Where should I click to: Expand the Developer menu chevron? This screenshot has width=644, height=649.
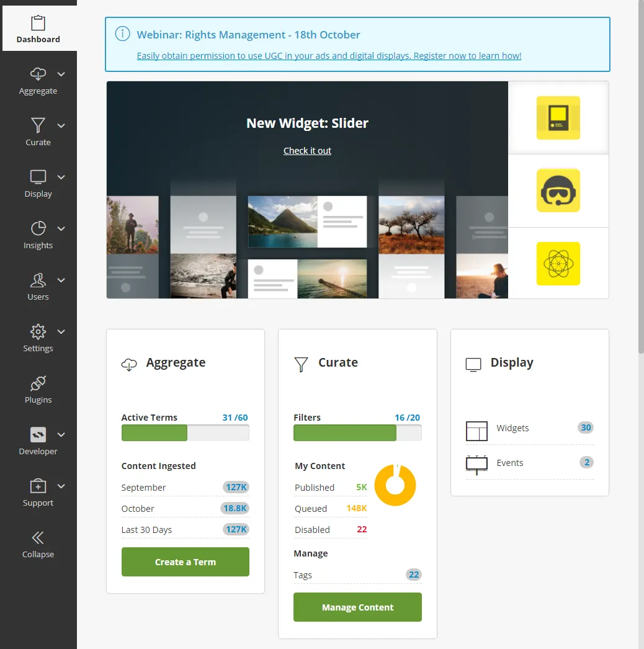(61, 434)
